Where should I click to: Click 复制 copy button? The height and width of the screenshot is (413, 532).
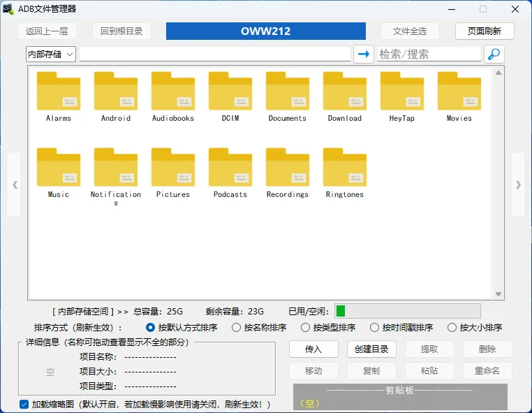point(371,371)
